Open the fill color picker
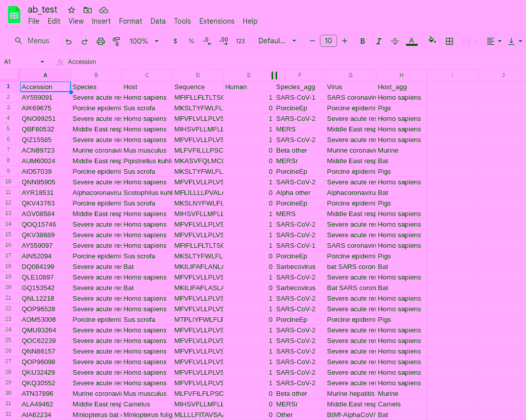The width and height of the screenshot is (526, 420). 432,41
